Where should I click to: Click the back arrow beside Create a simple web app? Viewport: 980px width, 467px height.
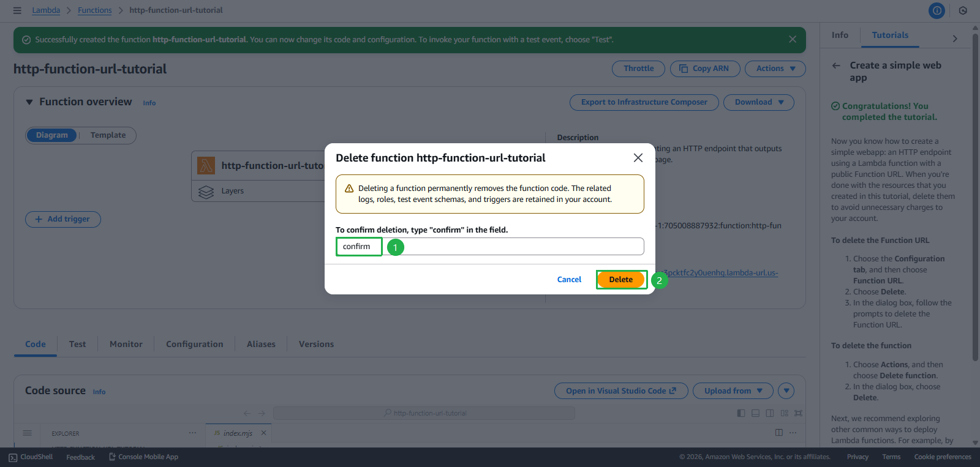pos(836,65)
